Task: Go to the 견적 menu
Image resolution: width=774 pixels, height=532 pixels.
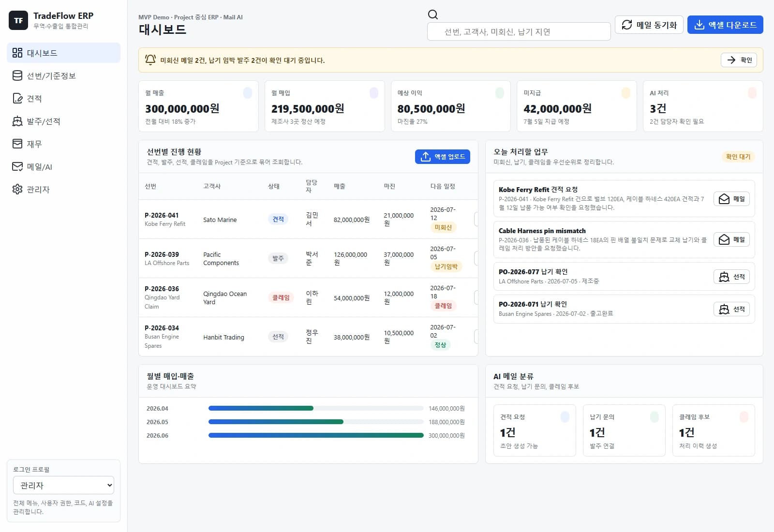Action: (x=64, y=98)
